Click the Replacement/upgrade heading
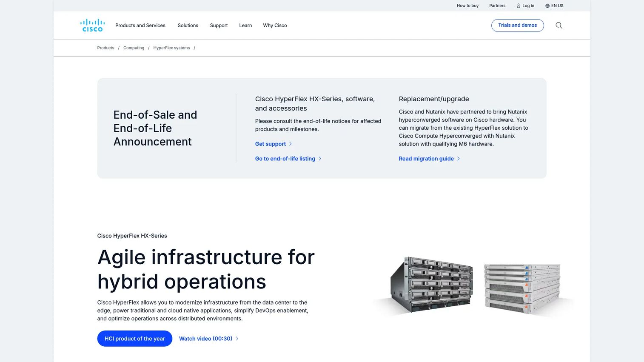 tap(434, 99)
